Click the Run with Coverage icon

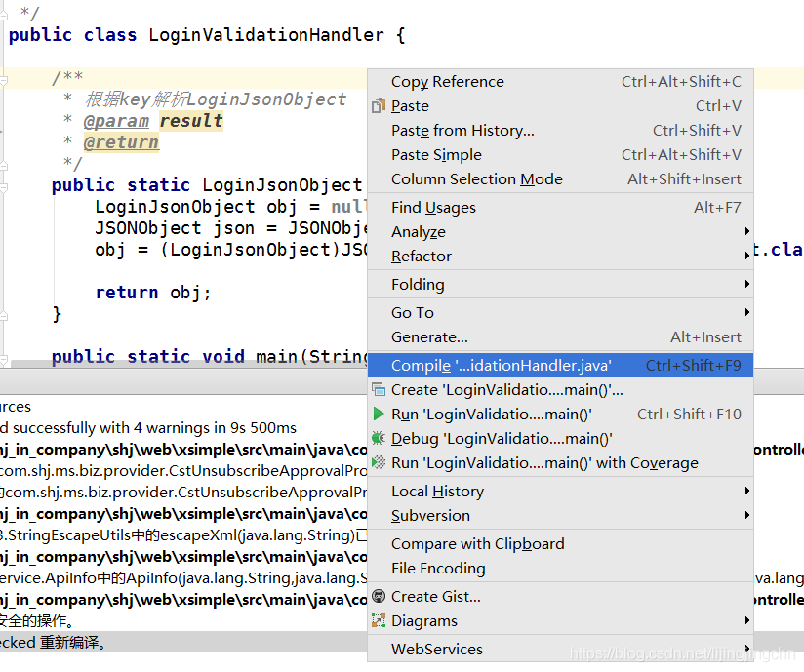pyautogui.click(x=379, y=462)
